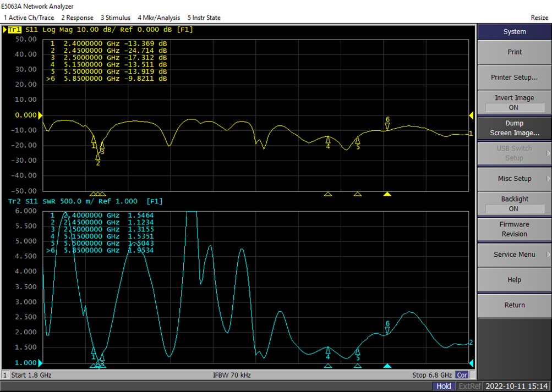Screen dimensions: 552x392
Task: Select marker 4 on the Tr1 trace
Action: 328,142
